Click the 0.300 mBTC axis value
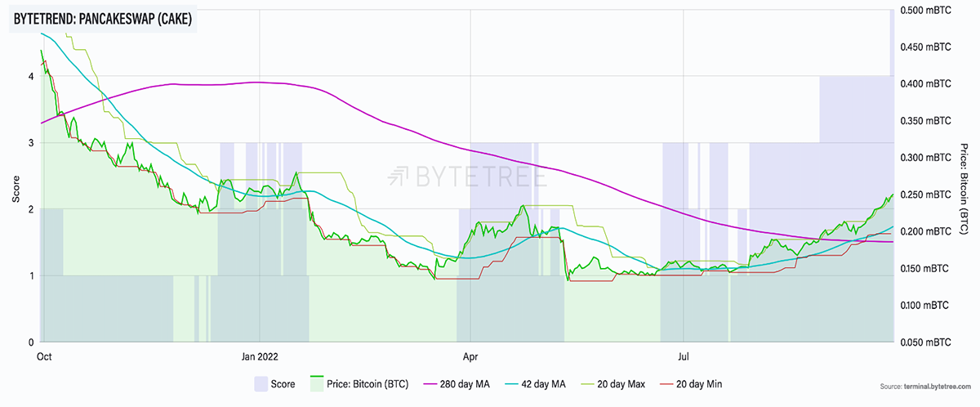Viewport: 980px width, 407px height. coord(927,157)
